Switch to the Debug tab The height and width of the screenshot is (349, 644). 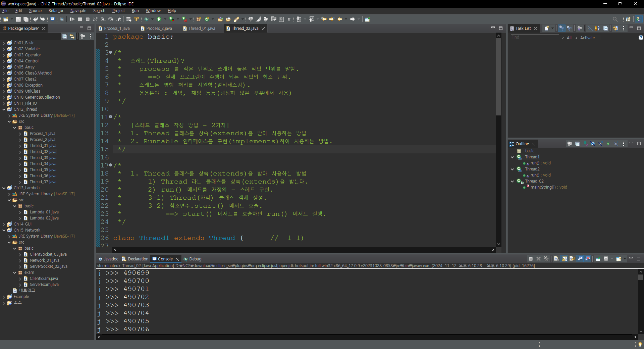click(193, 259)
